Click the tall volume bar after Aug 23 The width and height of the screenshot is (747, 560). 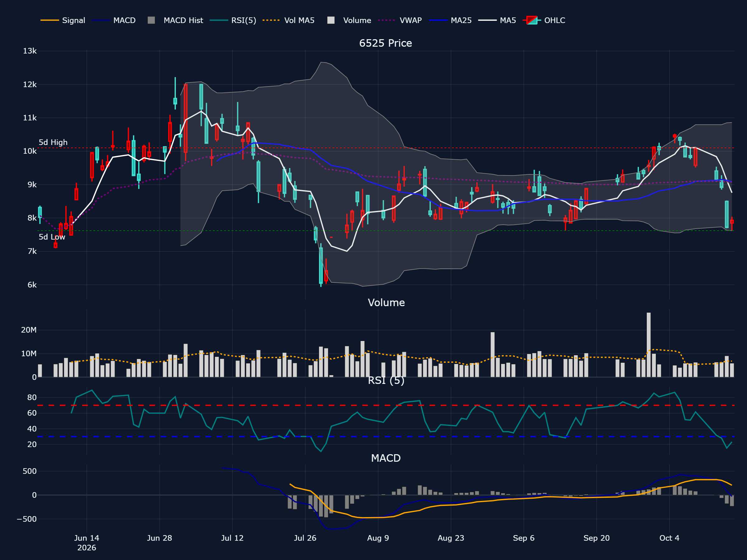[493, 354]
